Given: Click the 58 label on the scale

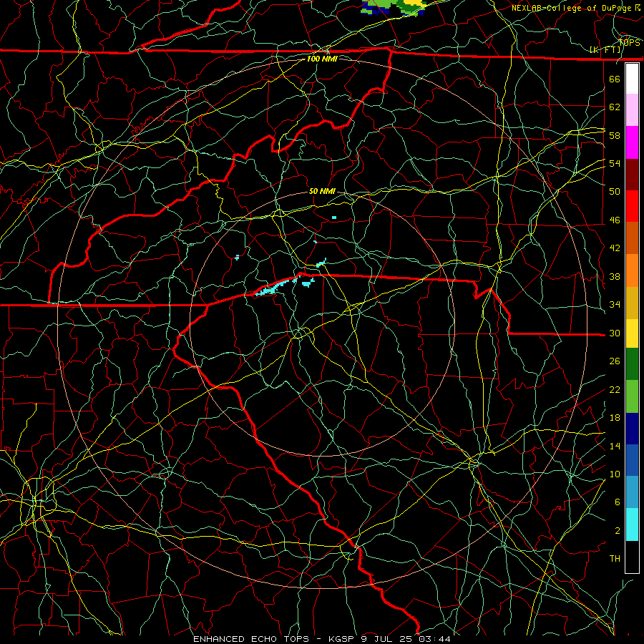Looking at the screenshot, I should 615,135.
